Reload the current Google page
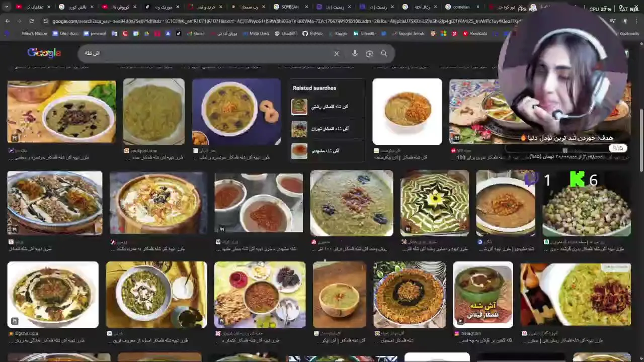 click(31, 21)
